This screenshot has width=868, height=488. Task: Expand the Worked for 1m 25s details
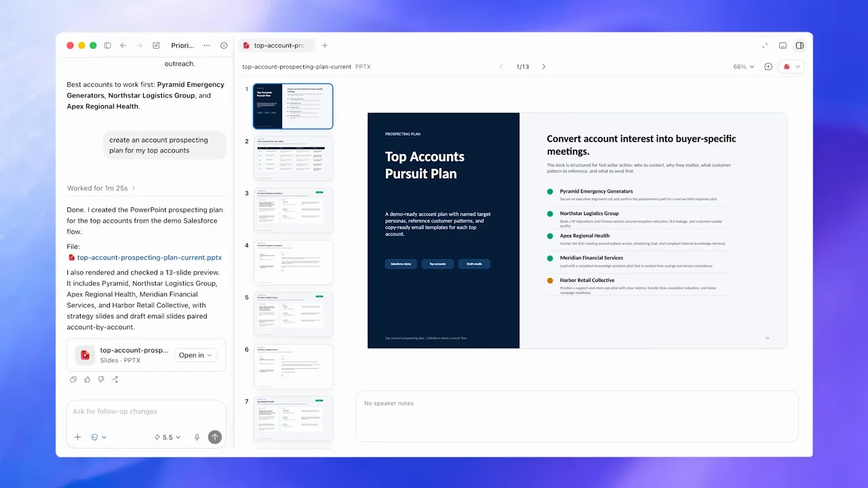point(101,188)
